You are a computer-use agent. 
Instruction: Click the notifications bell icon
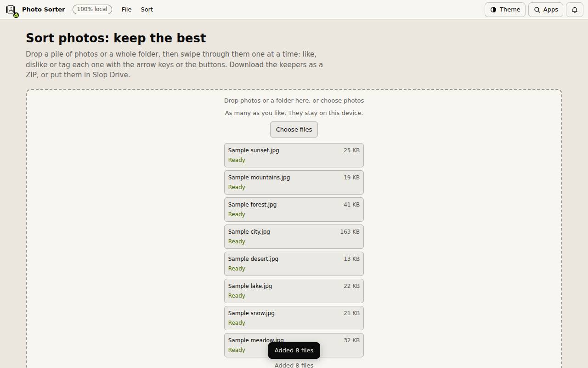(574, 10)
